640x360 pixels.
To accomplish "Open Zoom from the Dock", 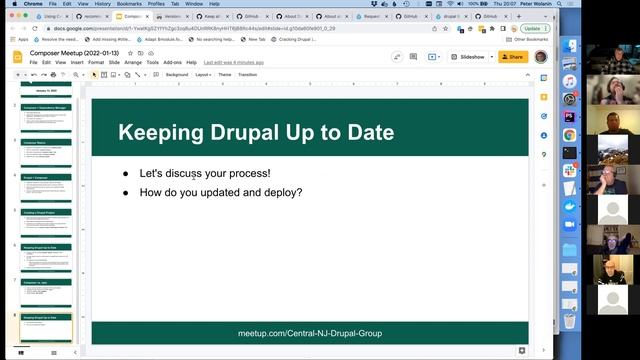I will 570,224.
